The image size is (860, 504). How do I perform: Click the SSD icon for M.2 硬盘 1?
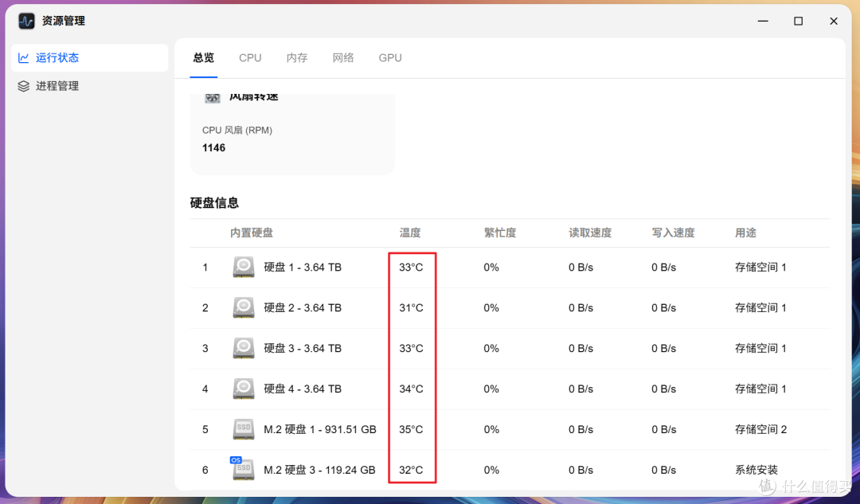tap(244, 429)
